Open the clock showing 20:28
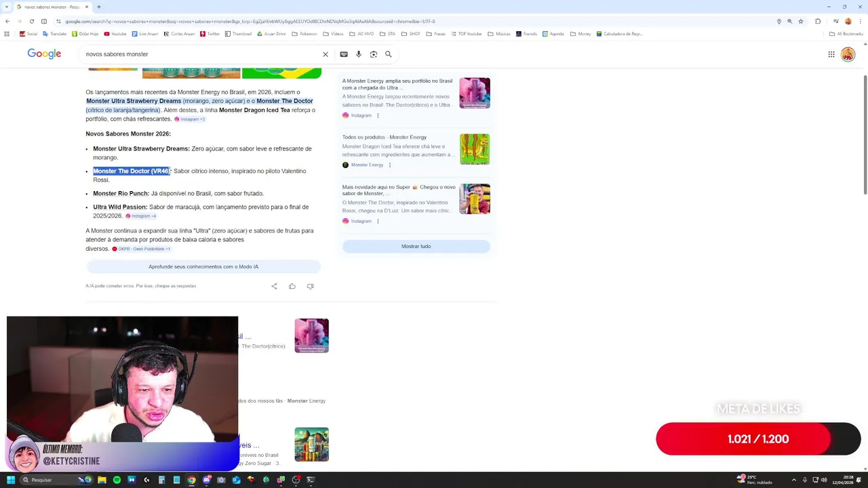Image resolution: width=868 pixels, height=488 pixels. (844, 480)
